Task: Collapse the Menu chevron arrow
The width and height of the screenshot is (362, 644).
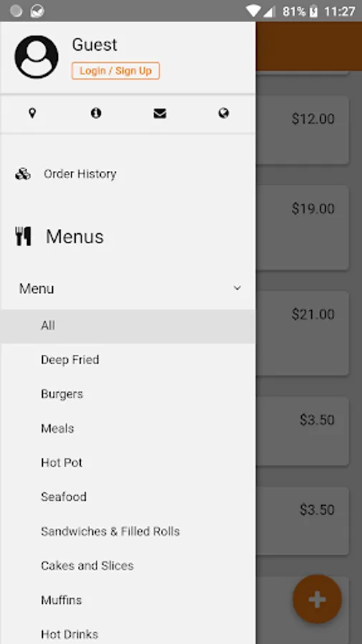Action: pyautogui.click(x=238, y=288)
